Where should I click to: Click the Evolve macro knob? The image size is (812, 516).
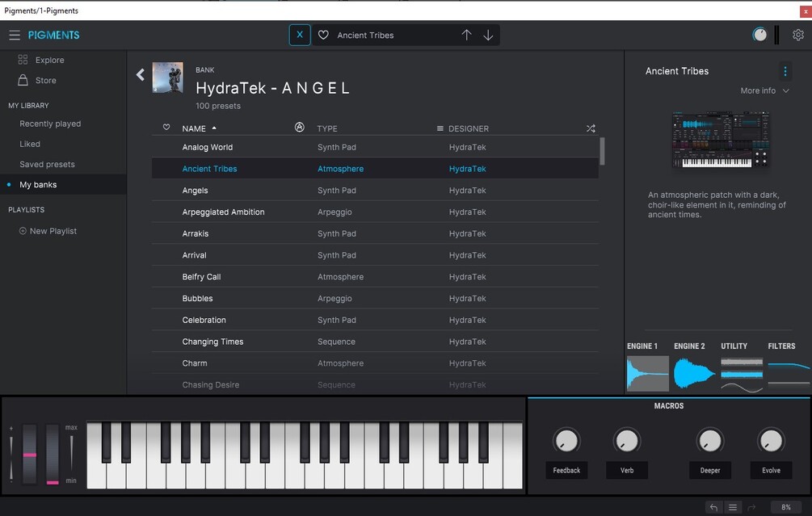(x=771, y=441)
